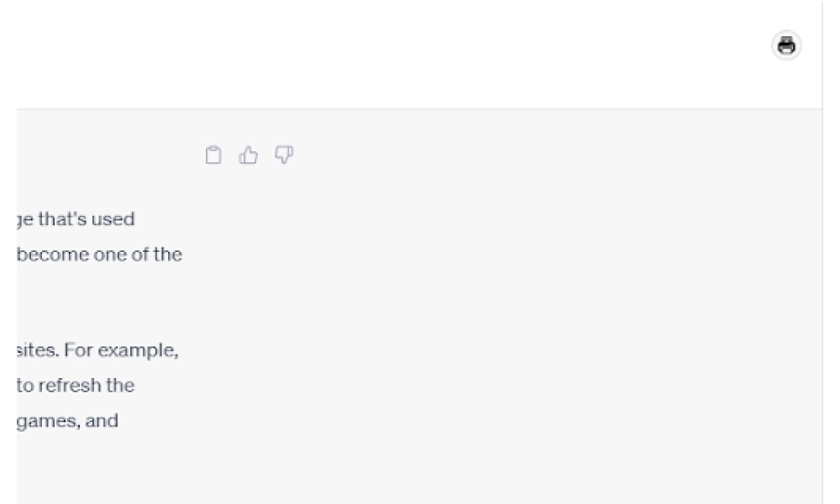Select the word "become" in the response
840x504 pixels.
[x=52, y=255]
